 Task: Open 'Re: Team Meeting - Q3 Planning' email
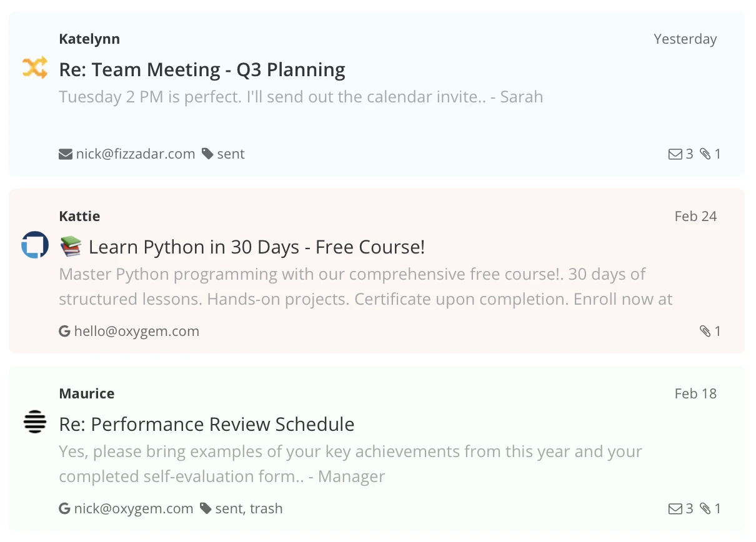pos(202,70)
